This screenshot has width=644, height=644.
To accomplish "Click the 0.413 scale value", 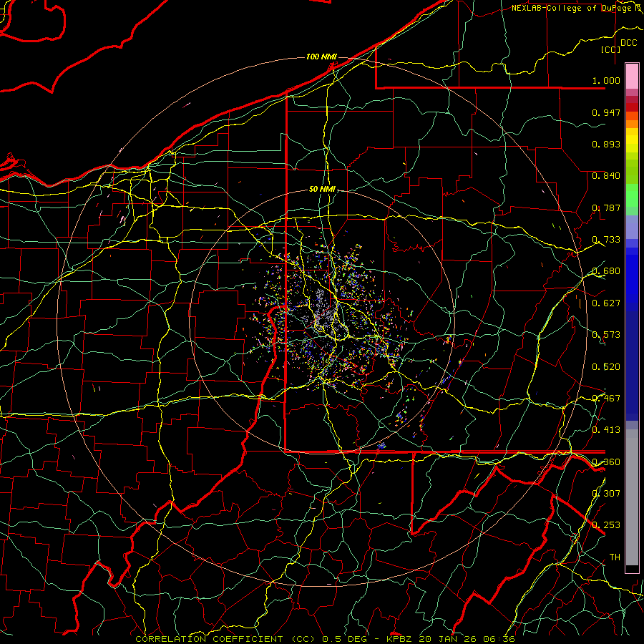I will click(606, 430).
